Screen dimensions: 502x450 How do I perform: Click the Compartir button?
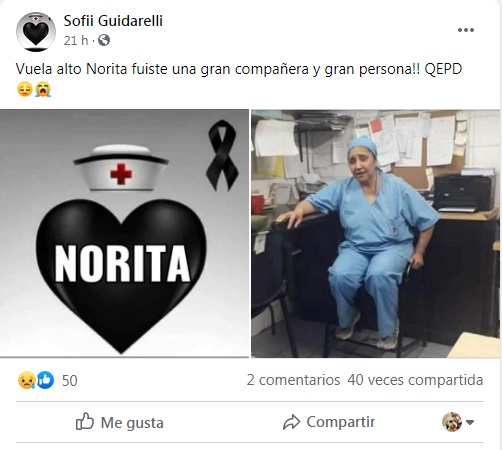[x=329, y=422]
